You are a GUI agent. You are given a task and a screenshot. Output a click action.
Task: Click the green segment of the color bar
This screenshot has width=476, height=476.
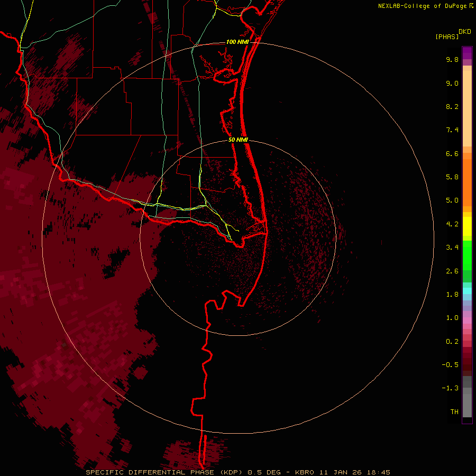[x=467, y=255]
